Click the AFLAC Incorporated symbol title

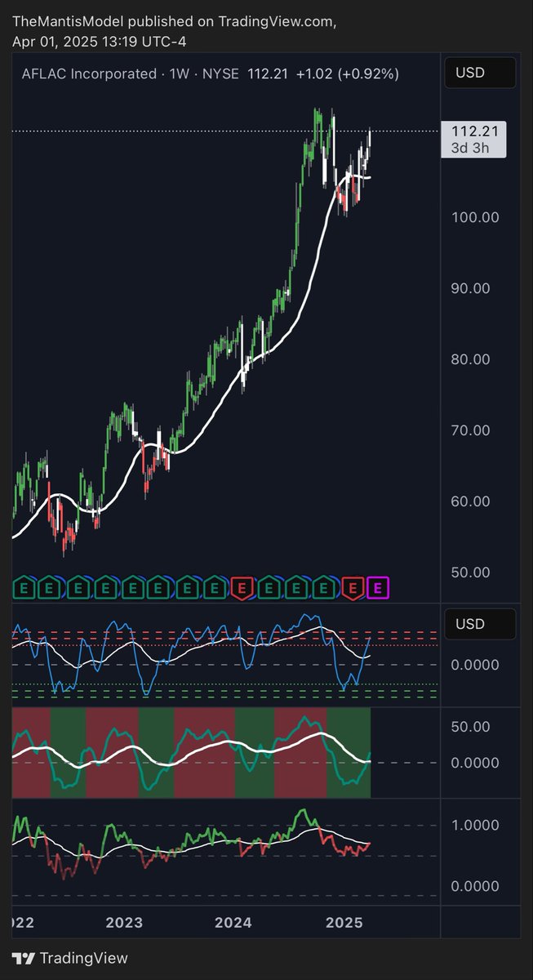(x=88, y=73)
